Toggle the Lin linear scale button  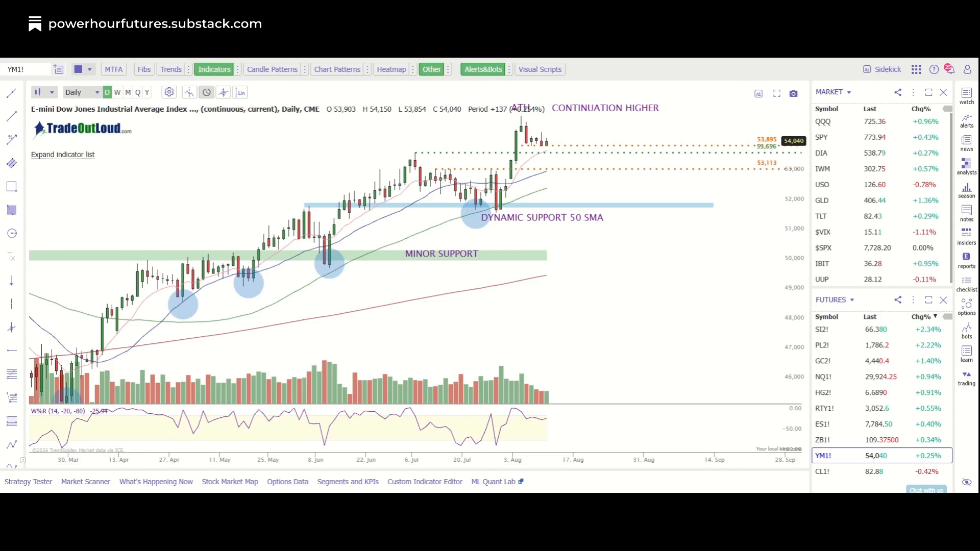click(241, 92)
